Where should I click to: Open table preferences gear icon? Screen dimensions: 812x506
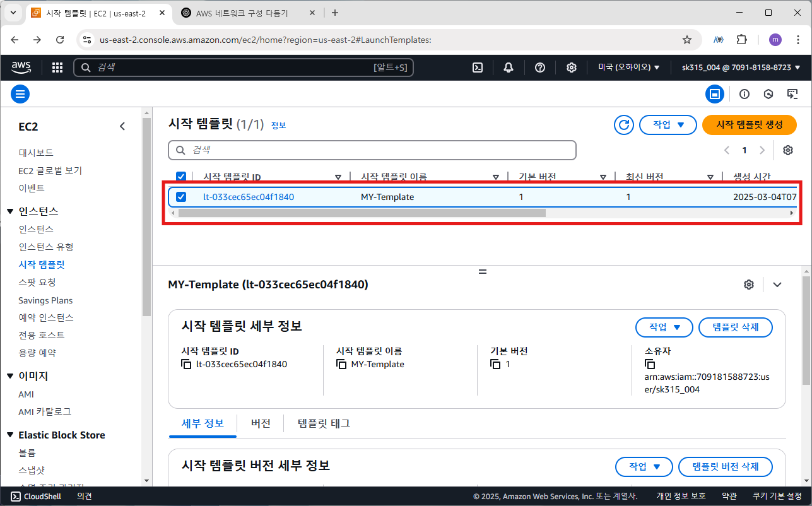tap(788, 150)
